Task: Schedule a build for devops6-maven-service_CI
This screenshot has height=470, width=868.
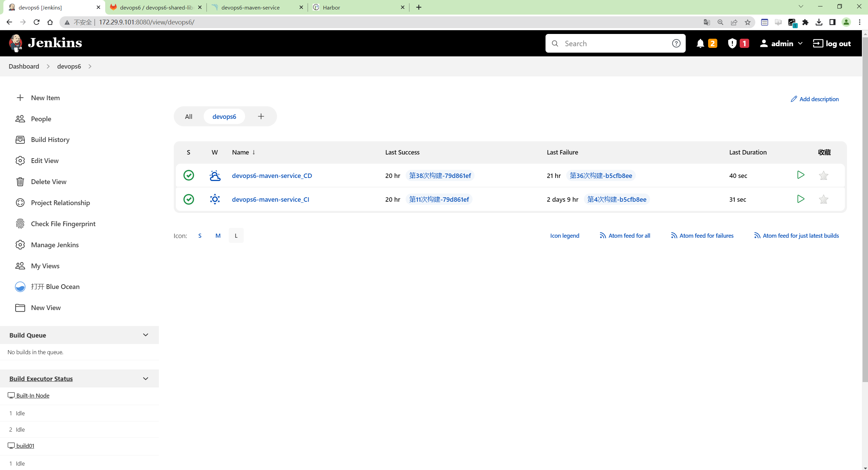Action: pyautogui.click(x=800, y=199)
